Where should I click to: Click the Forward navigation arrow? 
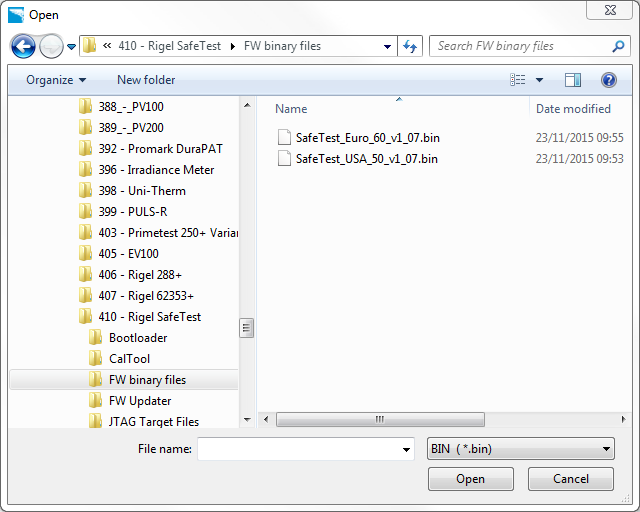tap(51, 46)
